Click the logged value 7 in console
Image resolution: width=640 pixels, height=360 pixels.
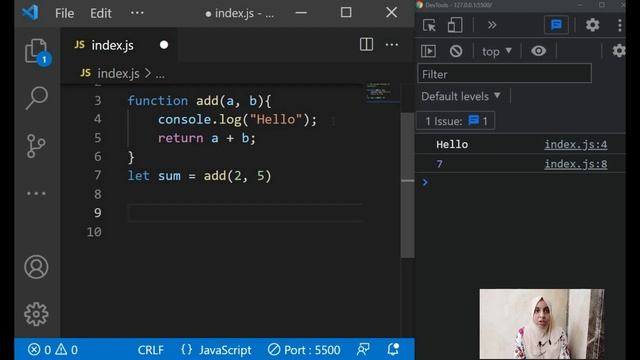tap(439, 164)
